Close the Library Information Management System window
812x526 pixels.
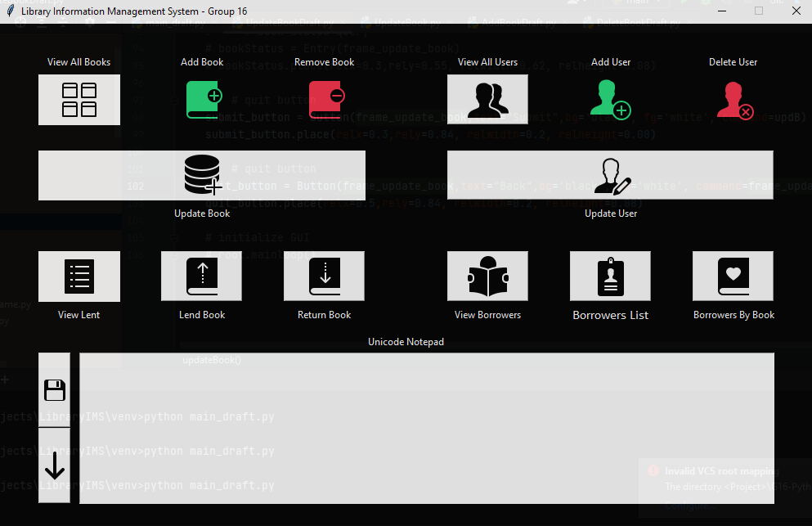(x=796, y=11)
